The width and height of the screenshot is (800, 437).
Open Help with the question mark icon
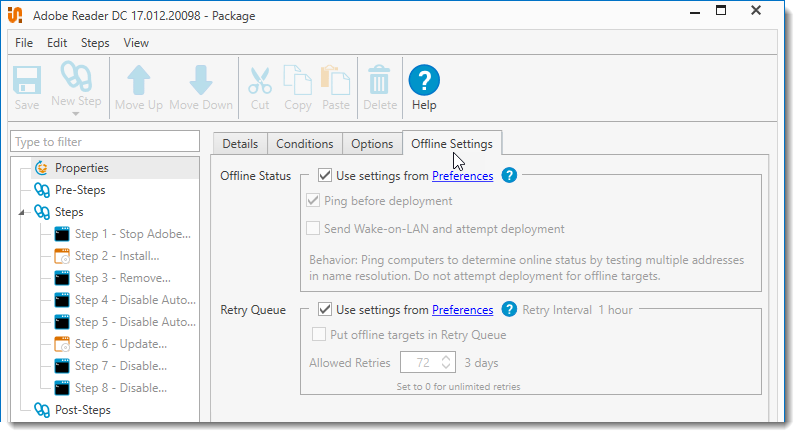[x=424, y=81]
